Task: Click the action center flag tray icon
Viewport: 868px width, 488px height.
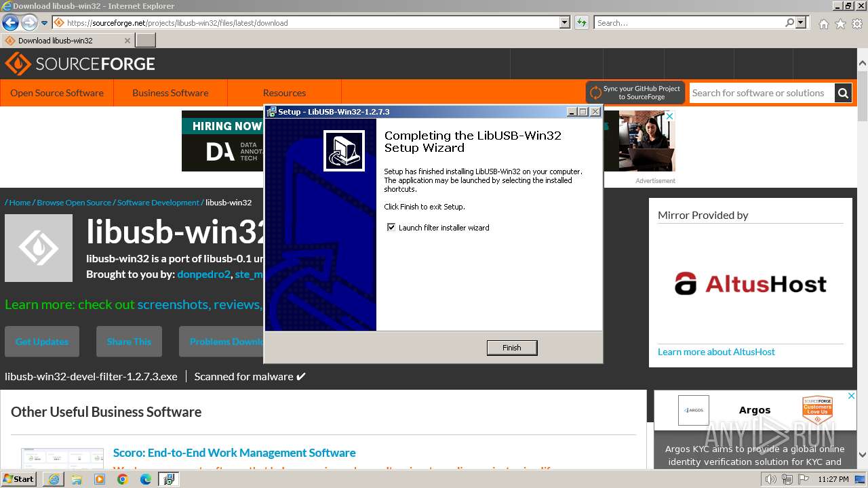Action: (x=804, y=479)
